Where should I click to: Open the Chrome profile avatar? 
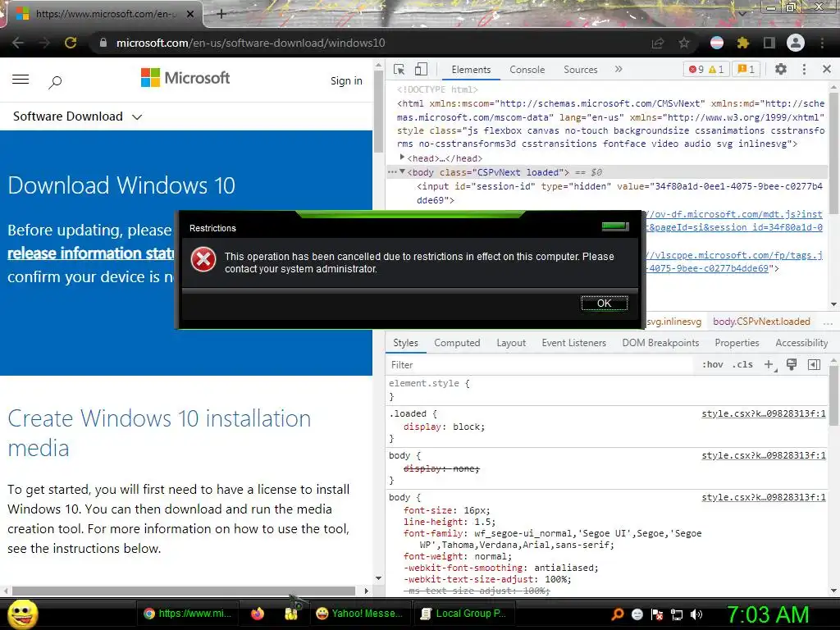796,43
